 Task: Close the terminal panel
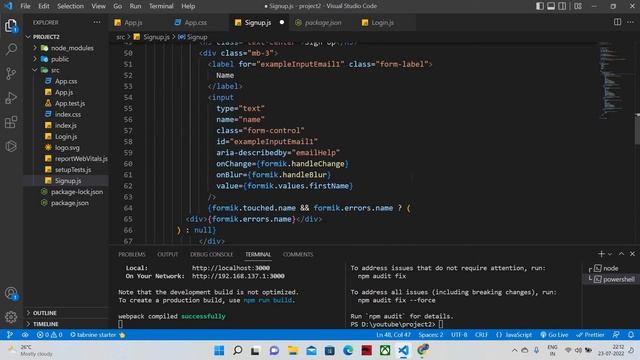point(632,254)
